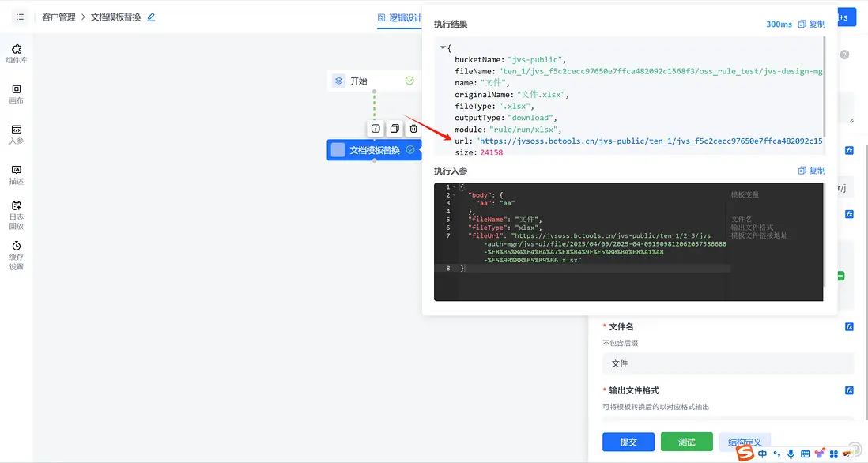Click the 模板文件链接地址 hint in code editor
868x463 pixels.
pos(759,235)
